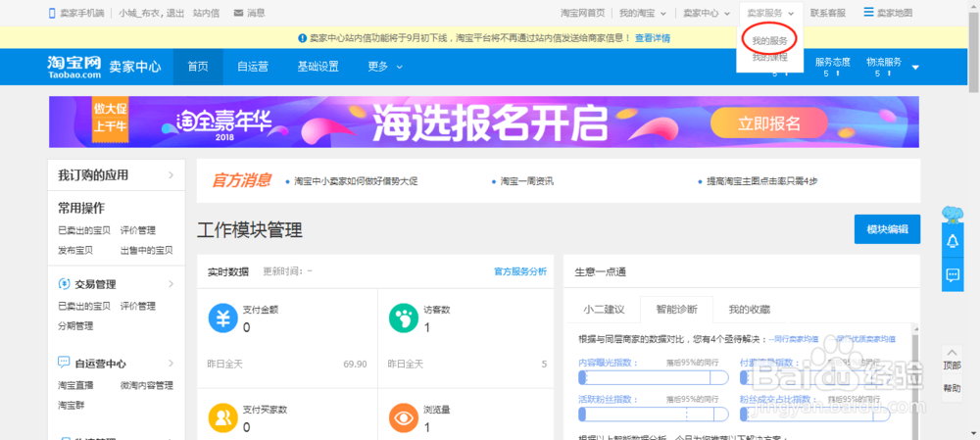Open 帮助 on right sidebar
This screenshot has width=980, height=440.
point(952,388)
